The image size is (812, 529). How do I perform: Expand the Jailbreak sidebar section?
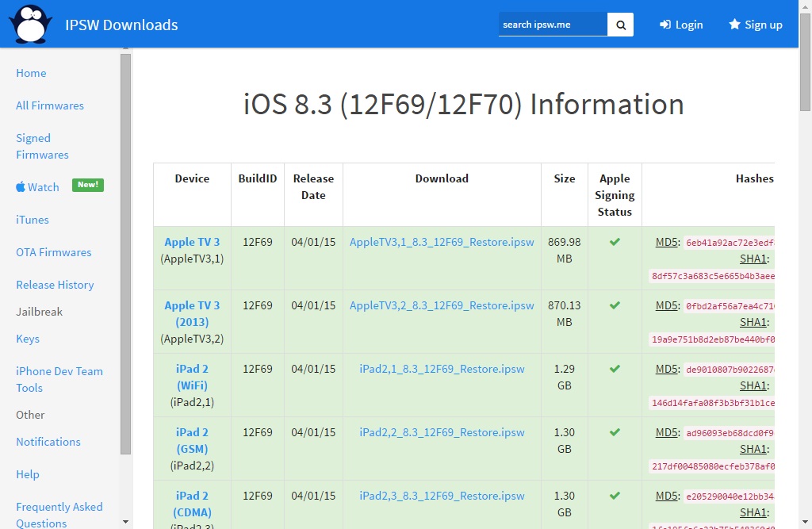click(39, 312)
